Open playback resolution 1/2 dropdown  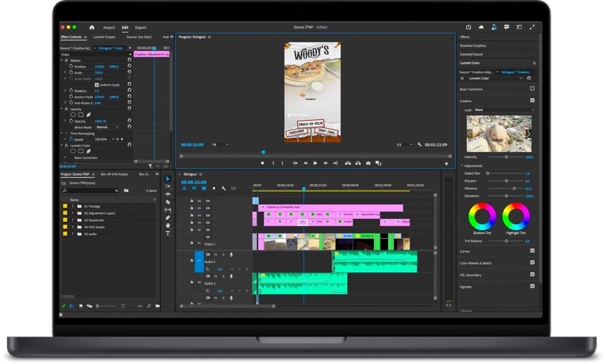[x=403, y=145]
